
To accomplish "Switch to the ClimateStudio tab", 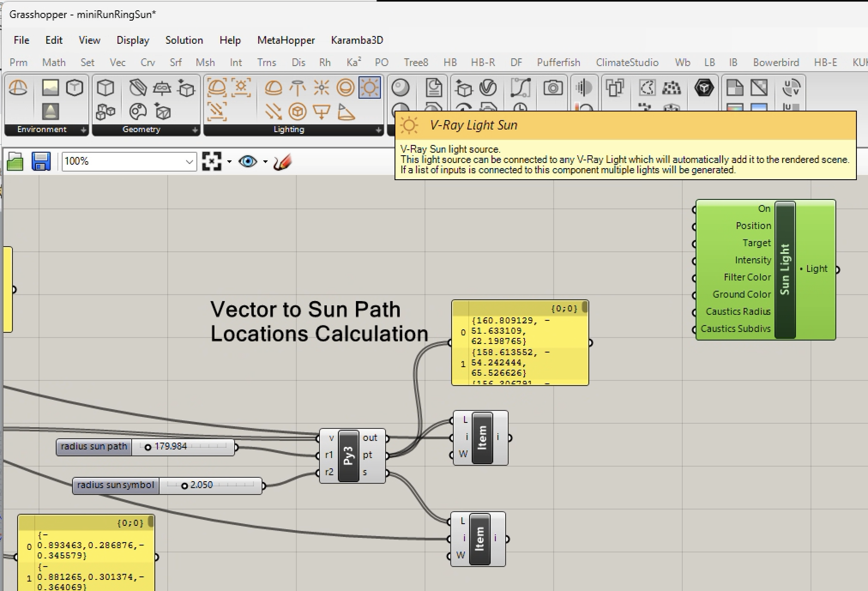I will pyautogui.click(x=627, y=63).
